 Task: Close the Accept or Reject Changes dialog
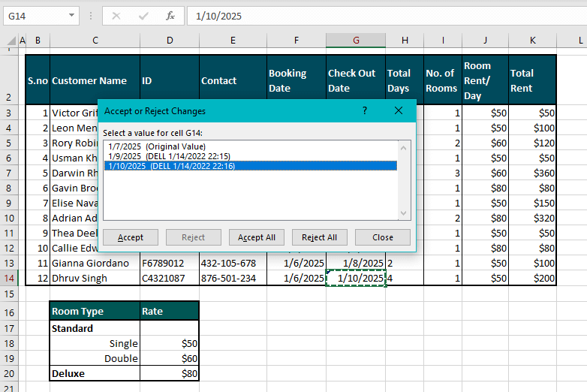coord(399,110)
